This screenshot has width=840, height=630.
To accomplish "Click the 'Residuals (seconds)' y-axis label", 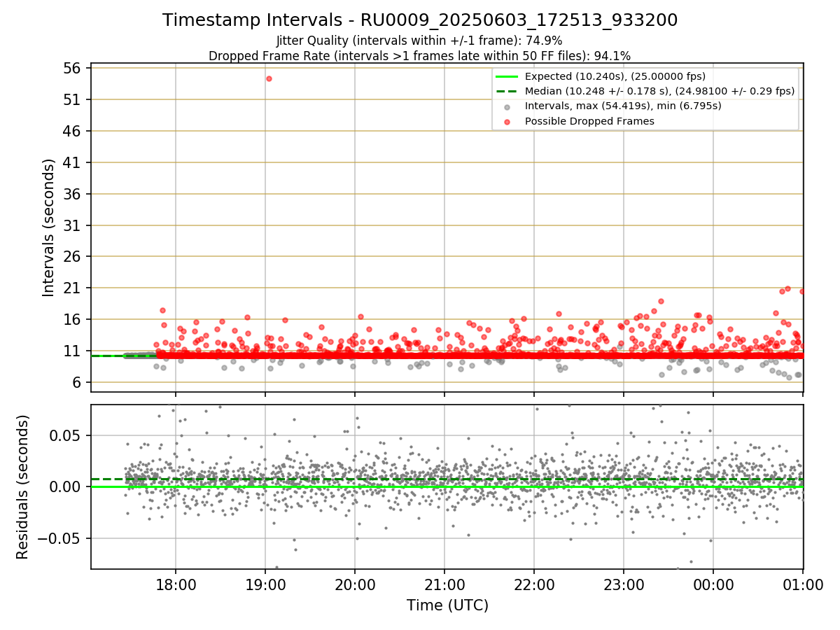I will point(22,486).
